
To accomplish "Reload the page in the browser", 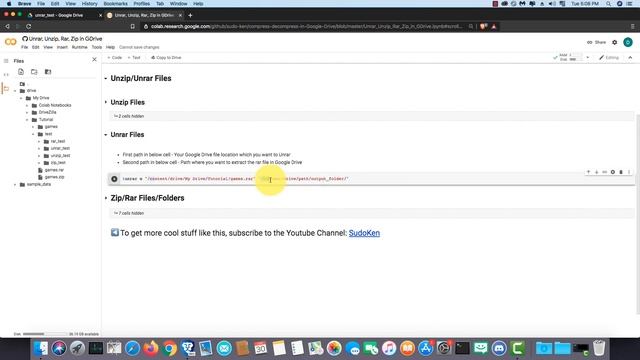I will pos(29,27).
